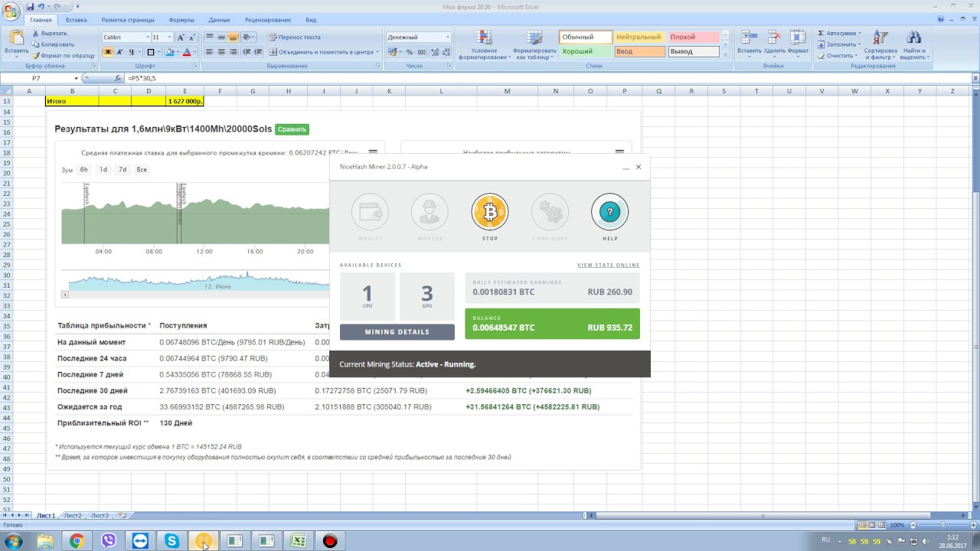Open the cell borders tool
980x551 pixels.
pos(150,52)
